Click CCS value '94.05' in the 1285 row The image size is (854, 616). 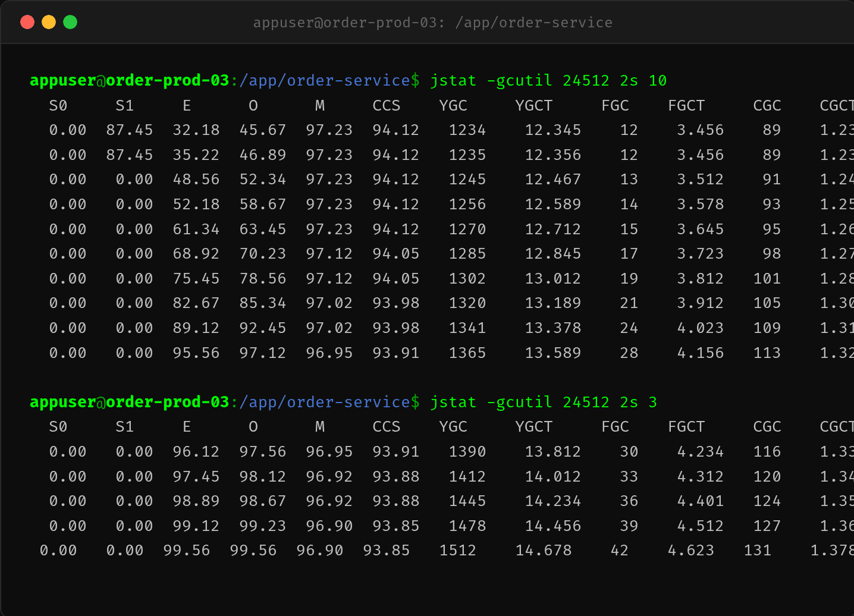tap(396, 253)
